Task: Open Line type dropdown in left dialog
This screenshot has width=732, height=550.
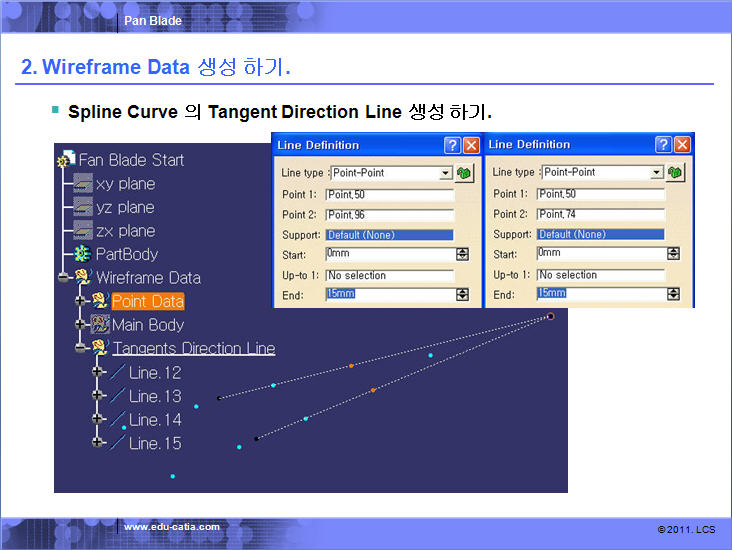Action: [x=446, y=173]
